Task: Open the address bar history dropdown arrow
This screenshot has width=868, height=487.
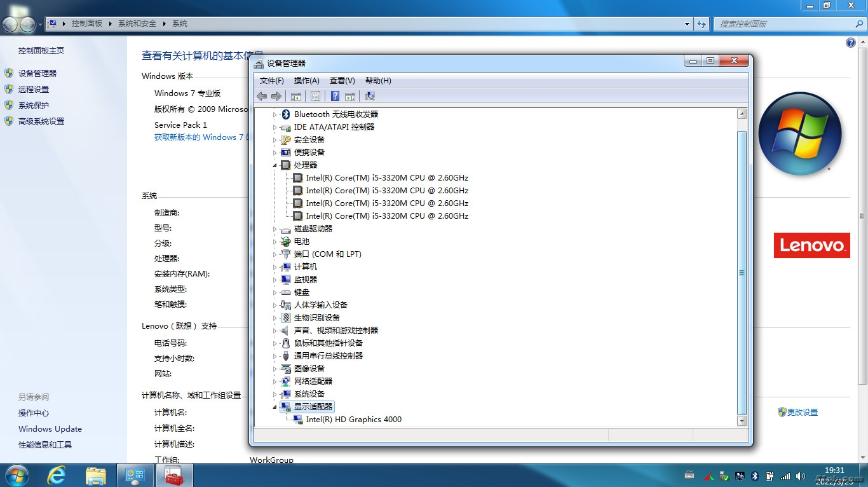Action: tap(688, 24)
